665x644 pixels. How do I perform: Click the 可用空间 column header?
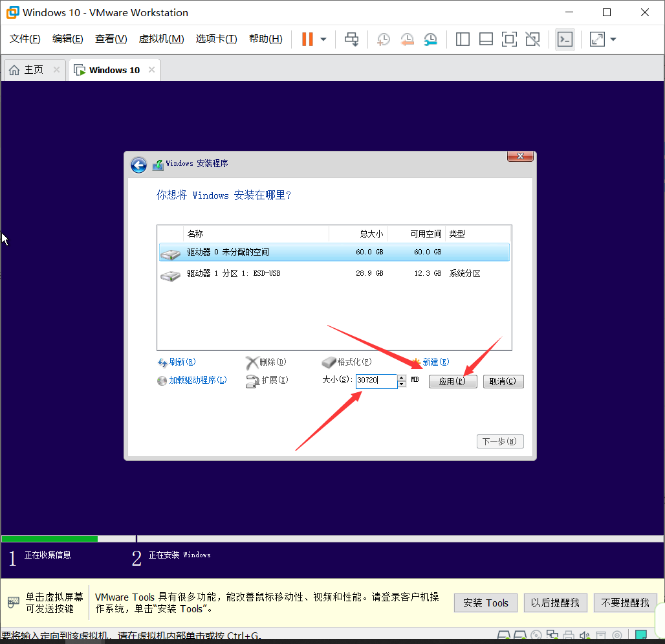click(x=416, y=234)
